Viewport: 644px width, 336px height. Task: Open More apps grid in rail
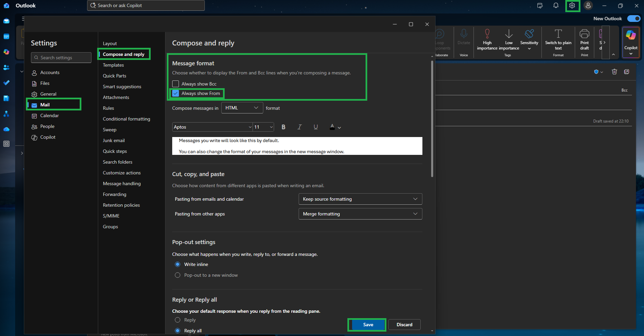(6, 144)
